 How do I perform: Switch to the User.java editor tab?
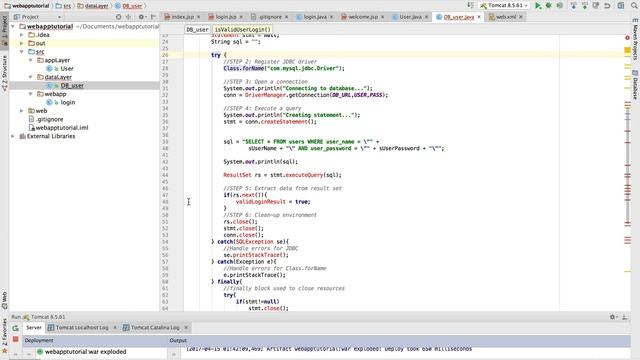coord(410,17)
